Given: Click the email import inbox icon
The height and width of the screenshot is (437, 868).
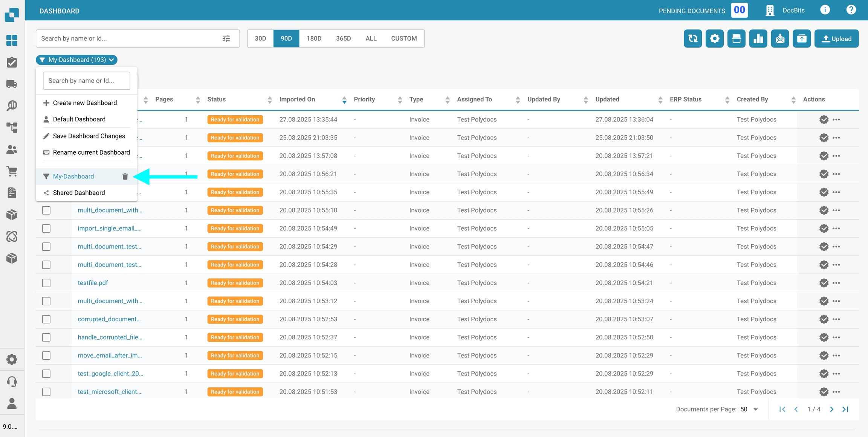Looking at the screenshot, I should pos(780,38).
